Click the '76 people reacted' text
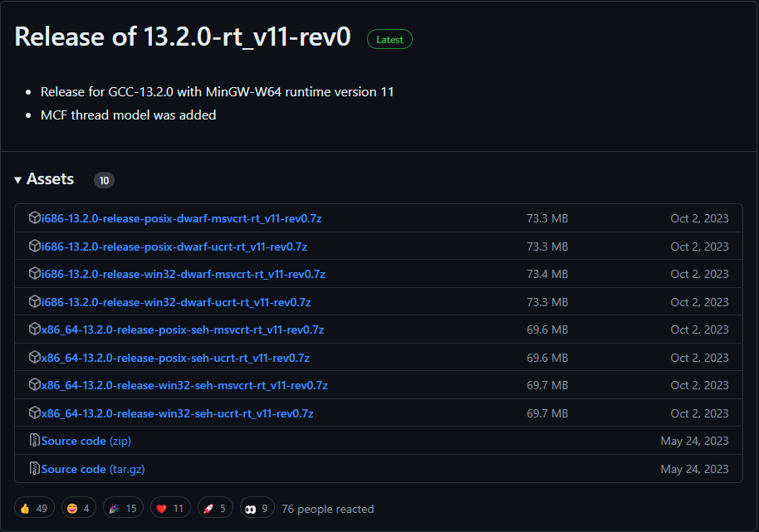 (x=328, y=509)
